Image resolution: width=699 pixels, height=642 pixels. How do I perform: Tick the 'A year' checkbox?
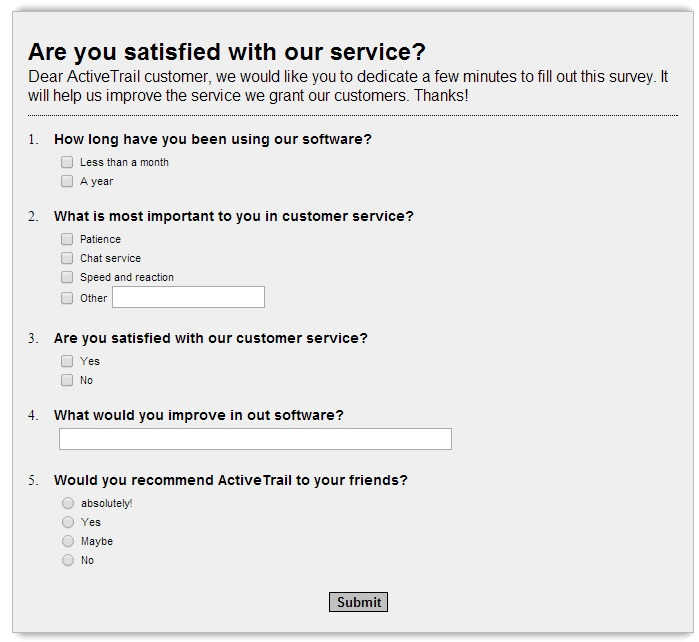pos(67,181)
